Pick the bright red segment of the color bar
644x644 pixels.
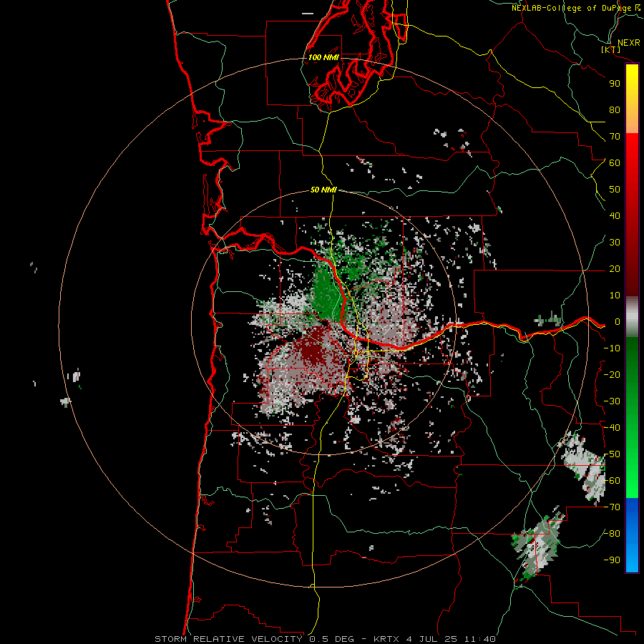[632, 148]
